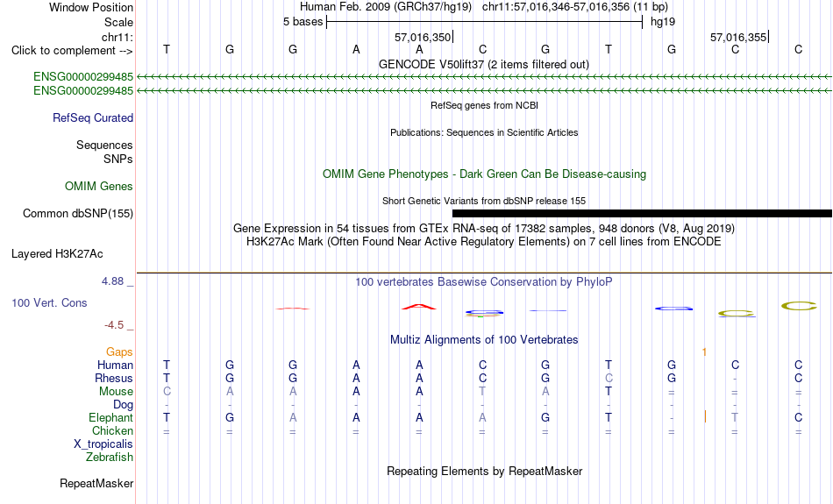Click the 57,016,350 position marker
Screen dimensions: 833x504
point(424,37)
